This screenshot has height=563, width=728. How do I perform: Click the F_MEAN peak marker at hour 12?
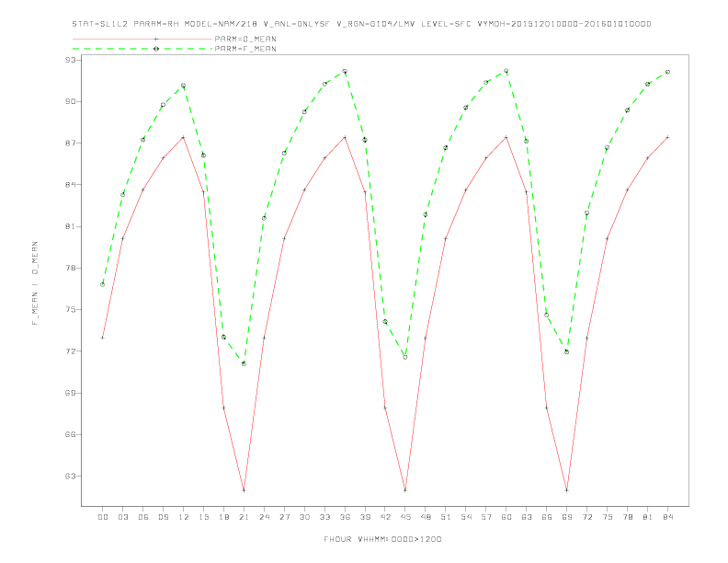[184, 86]
